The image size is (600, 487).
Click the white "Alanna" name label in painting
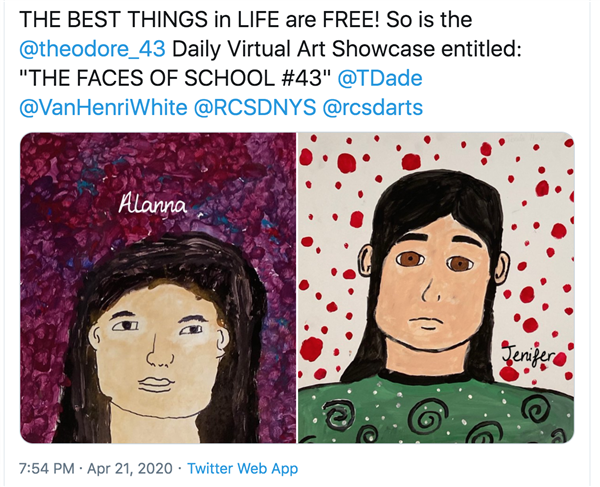coord(153,204)
